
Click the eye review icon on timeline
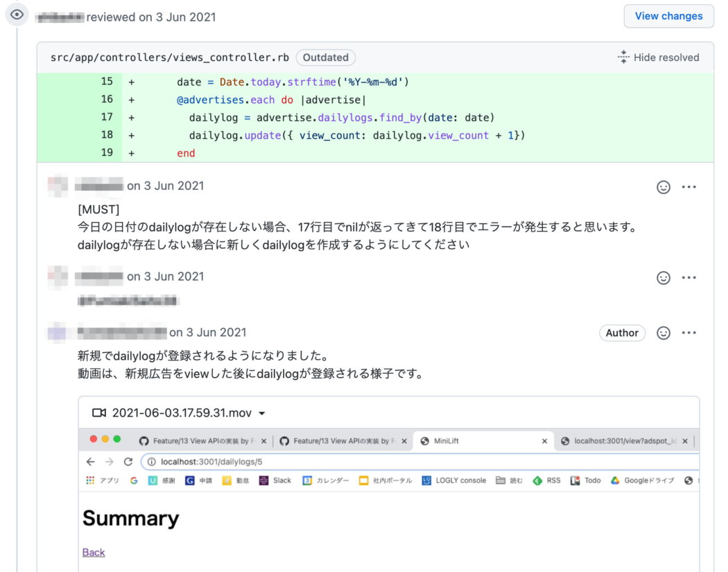pos(17,15)
